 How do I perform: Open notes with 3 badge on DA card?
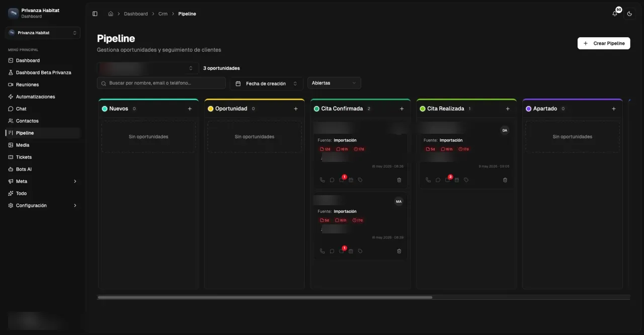coord(448,179)
